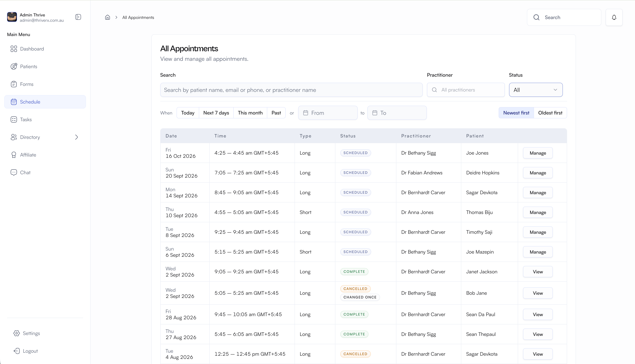Click admin@thriverx.com.au email text
This screenshot has width=635, height=364.
pyautogui.click(x=42, y=20)
